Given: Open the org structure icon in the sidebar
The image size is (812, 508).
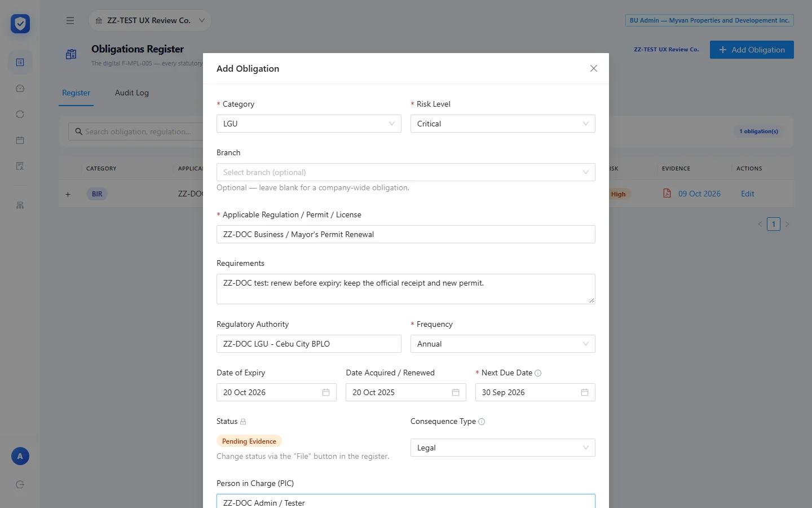Looking at the screenshot, I should tap(20, 205).
